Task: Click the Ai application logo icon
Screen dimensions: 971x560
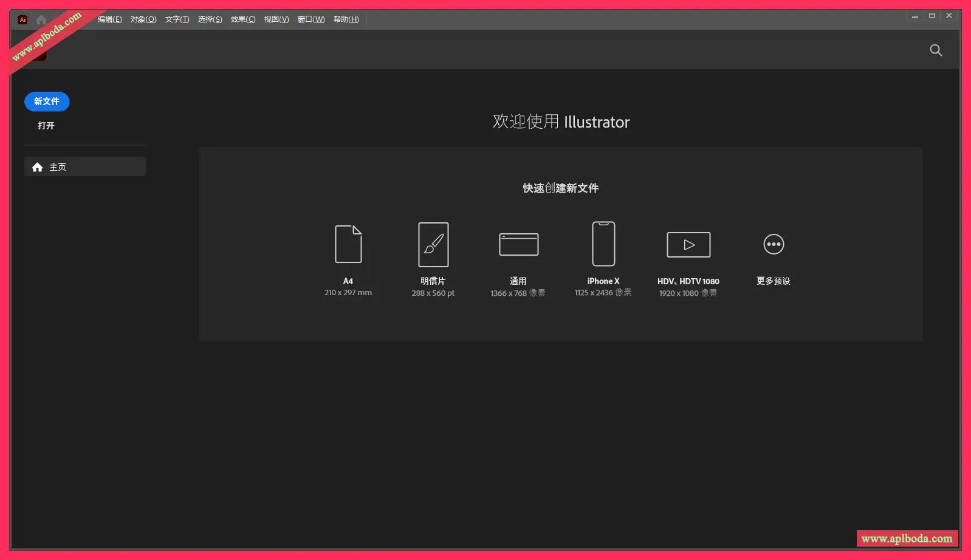Action: tap(22, 19)
